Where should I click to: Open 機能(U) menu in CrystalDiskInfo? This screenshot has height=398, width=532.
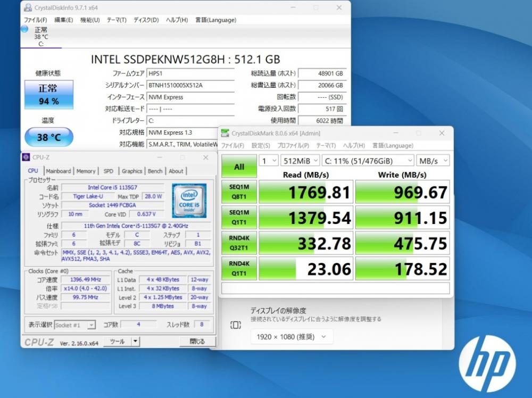coord(90,20)
